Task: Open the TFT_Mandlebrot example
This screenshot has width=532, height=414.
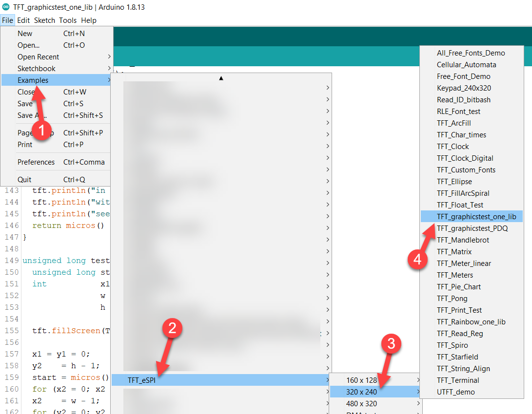Action: 472,240
